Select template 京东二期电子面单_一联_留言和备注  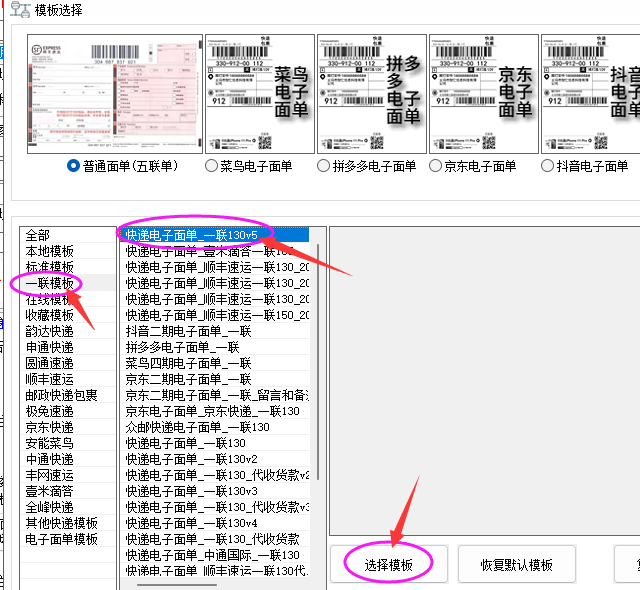215,395
